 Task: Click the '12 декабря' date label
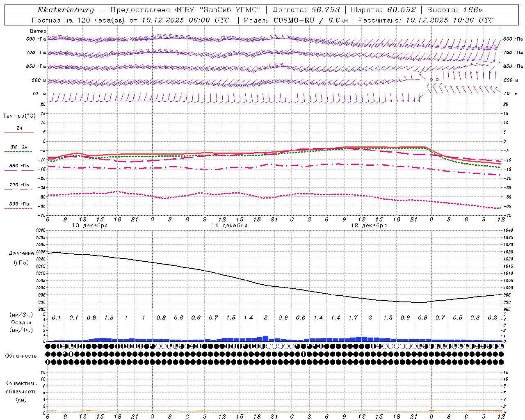tap(369, 226)
